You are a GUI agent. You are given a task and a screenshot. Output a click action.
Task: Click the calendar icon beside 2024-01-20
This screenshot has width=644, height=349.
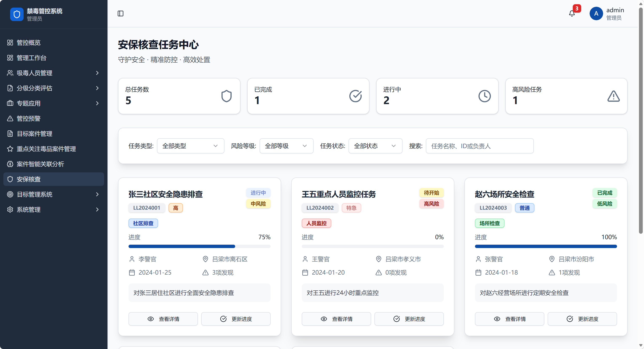tap(305, 272)
